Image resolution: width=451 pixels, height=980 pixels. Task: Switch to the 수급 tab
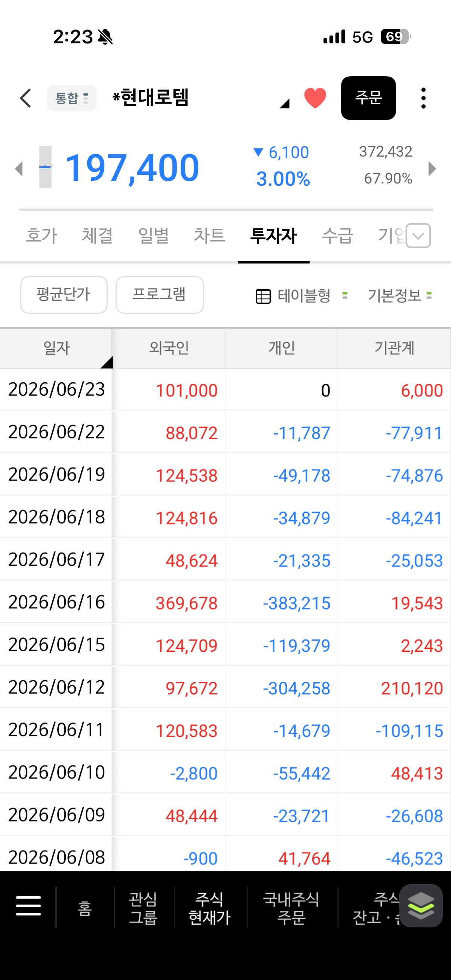coord(338,235)
